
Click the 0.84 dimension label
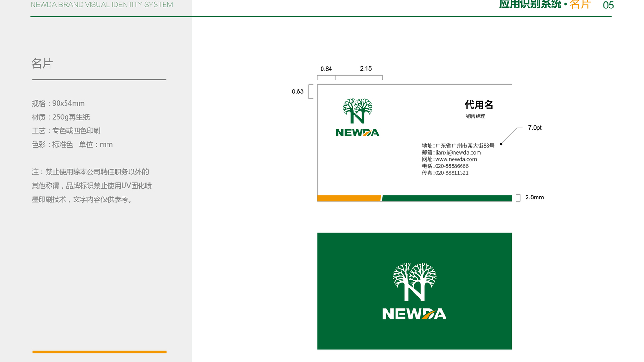[x=326, y=69]
